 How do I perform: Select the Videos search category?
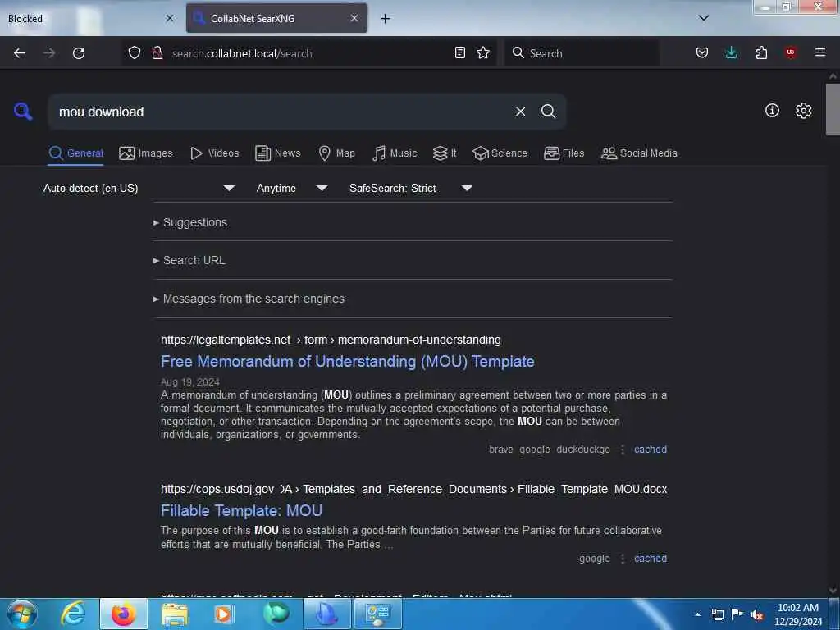point(214,153)
